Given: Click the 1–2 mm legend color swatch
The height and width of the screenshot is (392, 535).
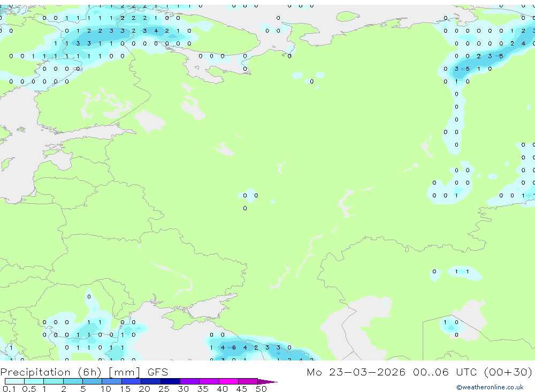Looking at the screenshot, I should pos(53,381).
